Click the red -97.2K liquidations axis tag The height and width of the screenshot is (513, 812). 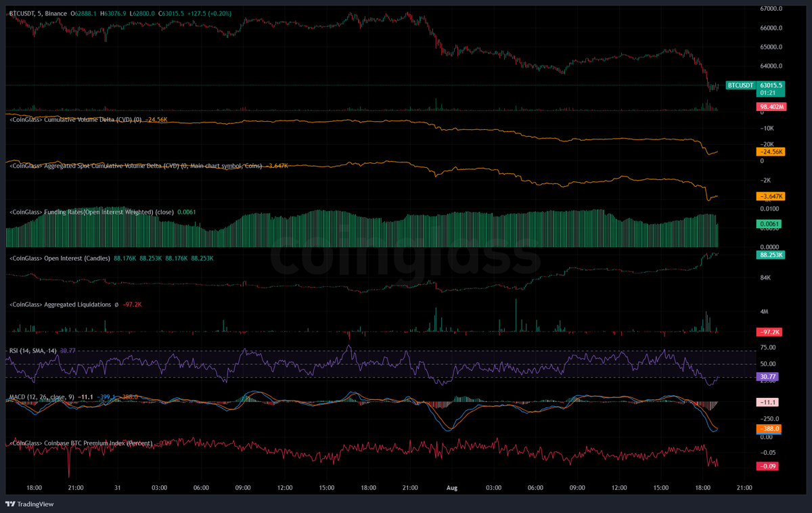click(770, 332)
